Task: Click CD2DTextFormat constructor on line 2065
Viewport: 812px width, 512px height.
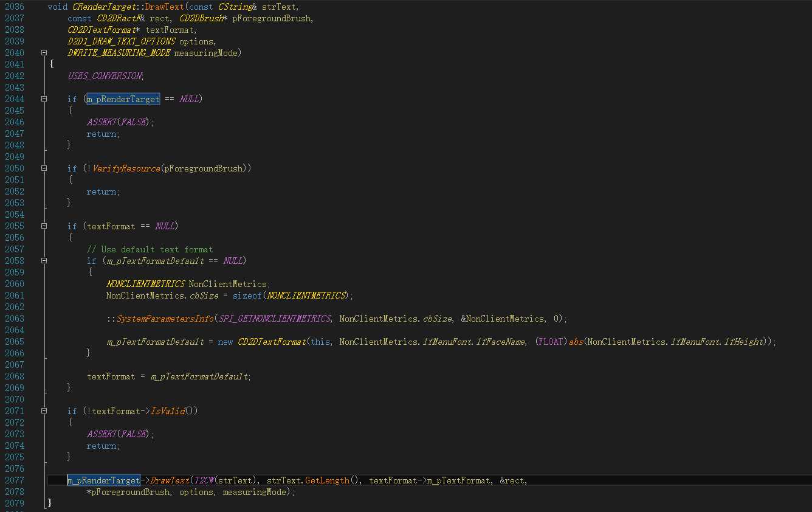Action: (272, 342)
